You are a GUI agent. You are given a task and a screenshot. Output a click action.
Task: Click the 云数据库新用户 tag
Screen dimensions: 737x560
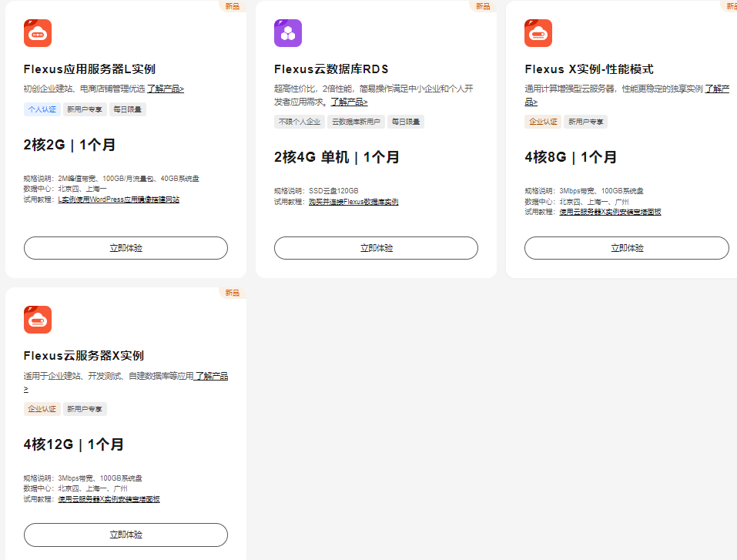pos(355,122)
